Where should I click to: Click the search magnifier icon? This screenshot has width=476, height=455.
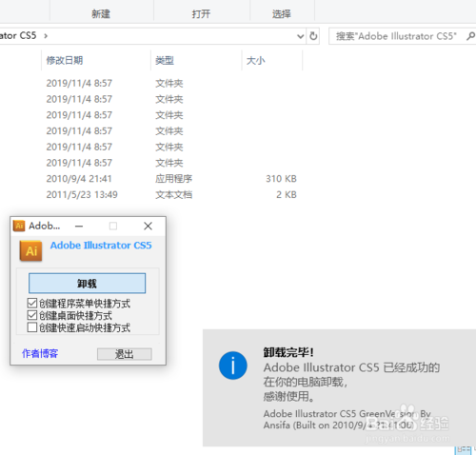coord(470,36)
